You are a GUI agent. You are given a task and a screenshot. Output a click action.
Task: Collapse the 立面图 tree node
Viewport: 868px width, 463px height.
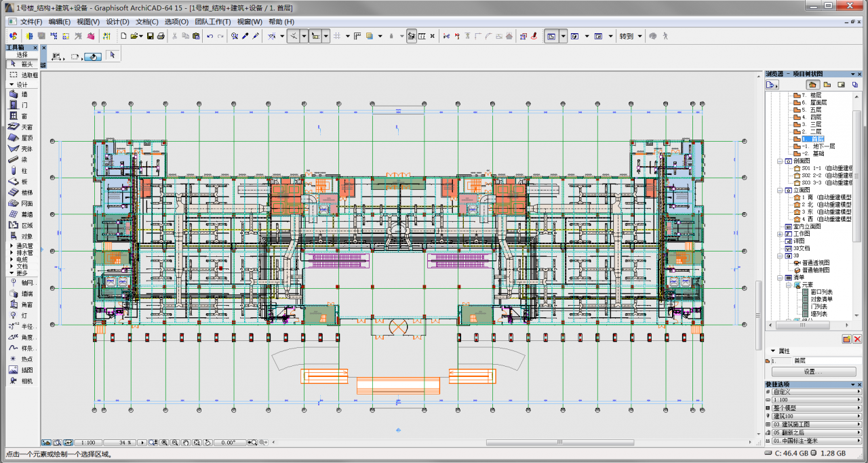tap(780, 190)
